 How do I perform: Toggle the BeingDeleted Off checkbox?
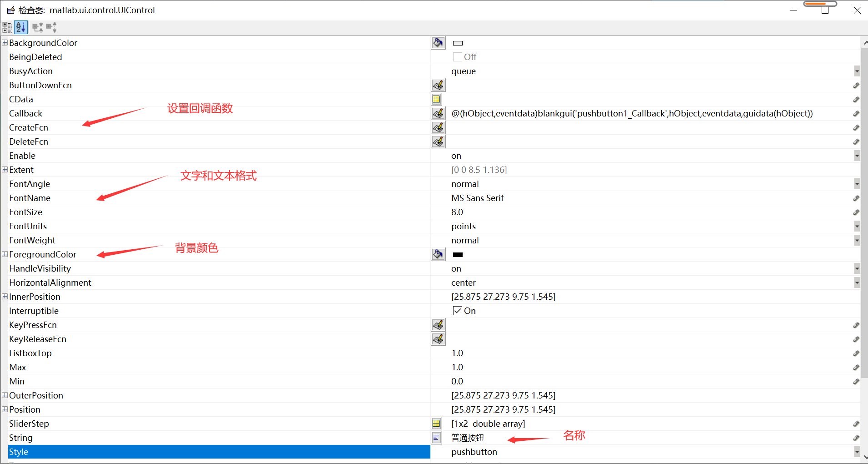tap(458, 57)
